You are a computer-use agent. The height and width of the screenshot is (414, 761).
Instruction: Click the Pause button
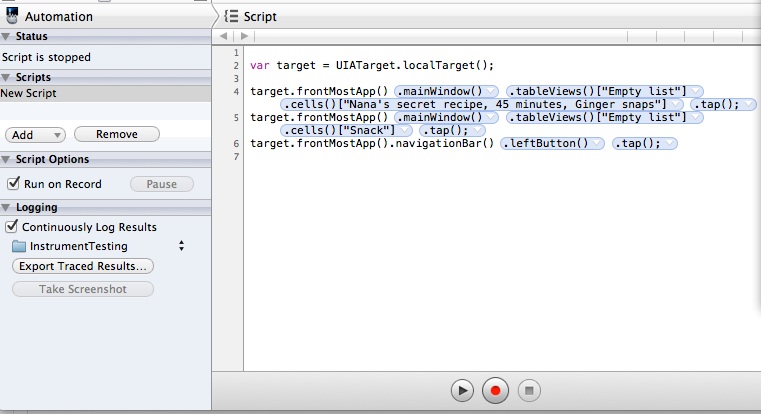coord(162,184)
